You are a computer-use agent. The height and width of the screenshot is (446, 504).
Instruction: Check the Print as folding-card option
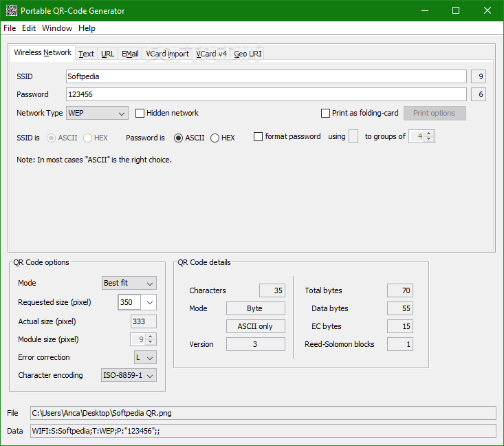click(326, 113)
